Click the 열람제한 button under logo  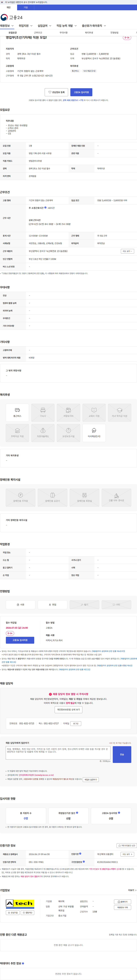[27, 913]
